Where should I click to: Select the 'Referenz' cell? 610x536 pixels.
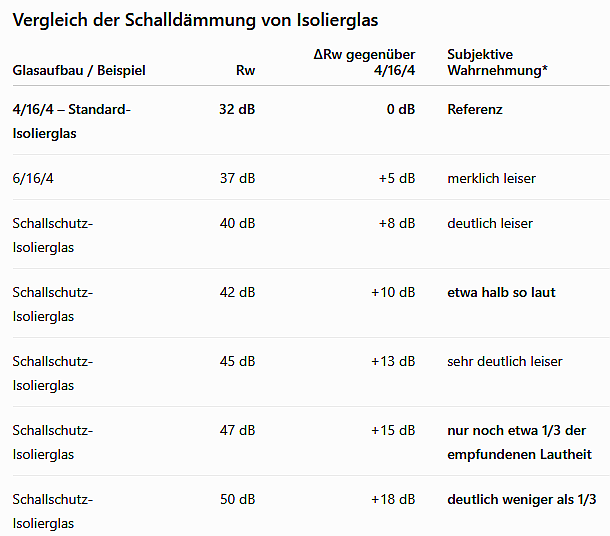475,109
